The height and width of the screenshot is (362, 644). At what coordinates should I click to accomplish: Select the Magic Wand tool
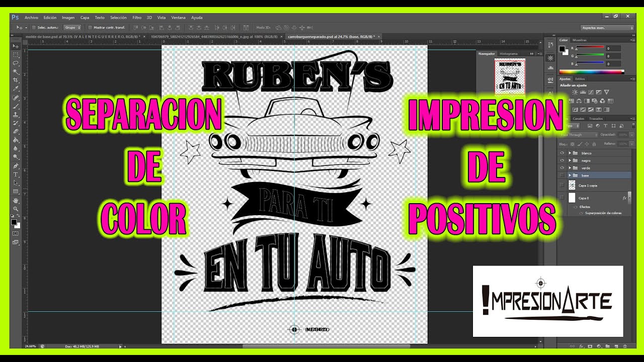[16, 71]
